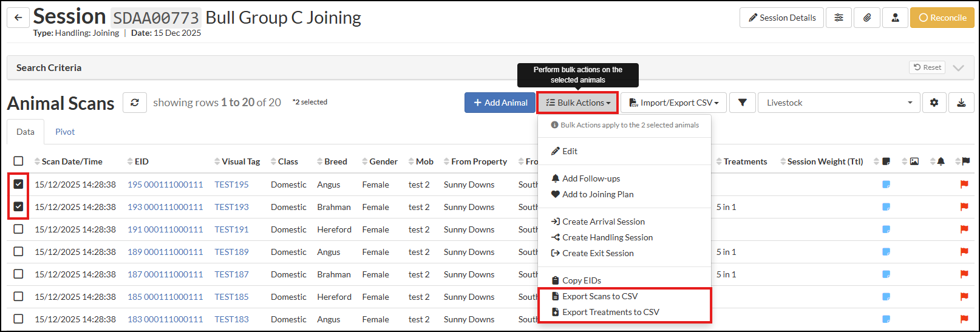This screenshot has width=980, height=332.
Task: Open the Import/Export CSV dropdown
Action: [x=673, y=103]
